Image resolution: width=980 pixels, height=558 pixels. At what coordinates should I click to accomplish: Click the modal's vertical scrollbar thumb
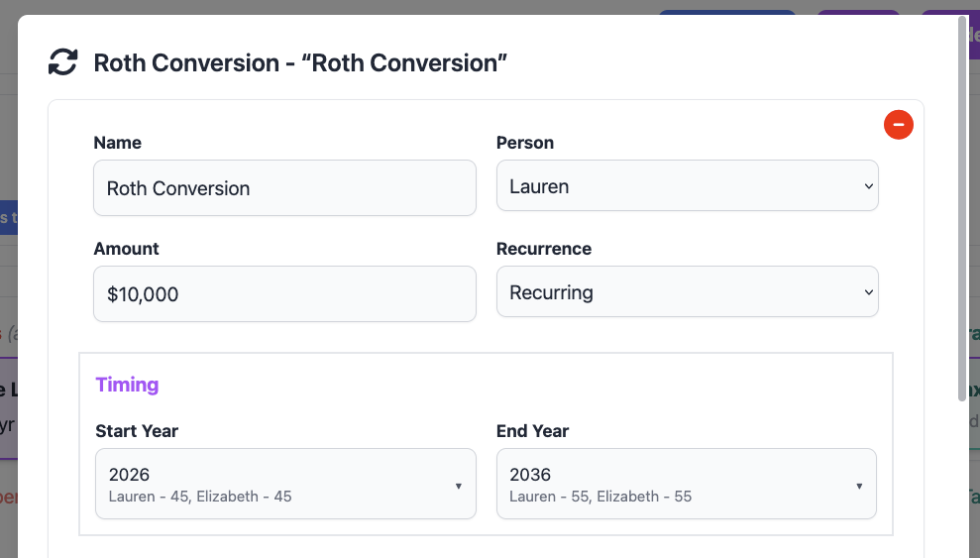point(962,208)
